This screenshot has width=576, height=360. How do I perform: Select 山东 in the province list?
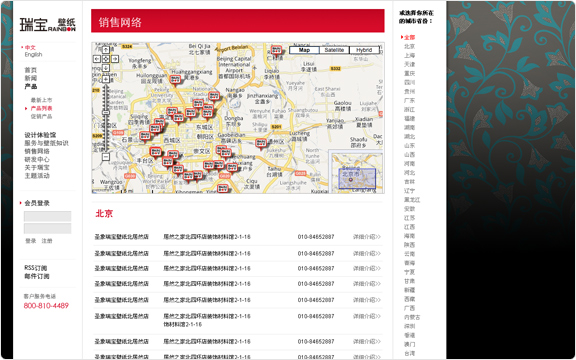coord(410,145)
